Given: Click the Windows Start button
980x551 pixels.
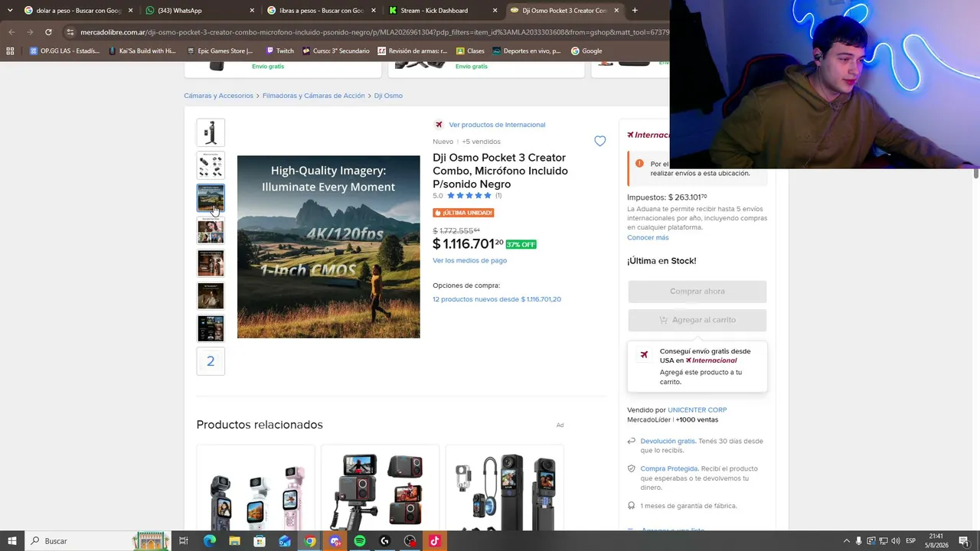Looking at the screenshot, I should coord(11,541).
